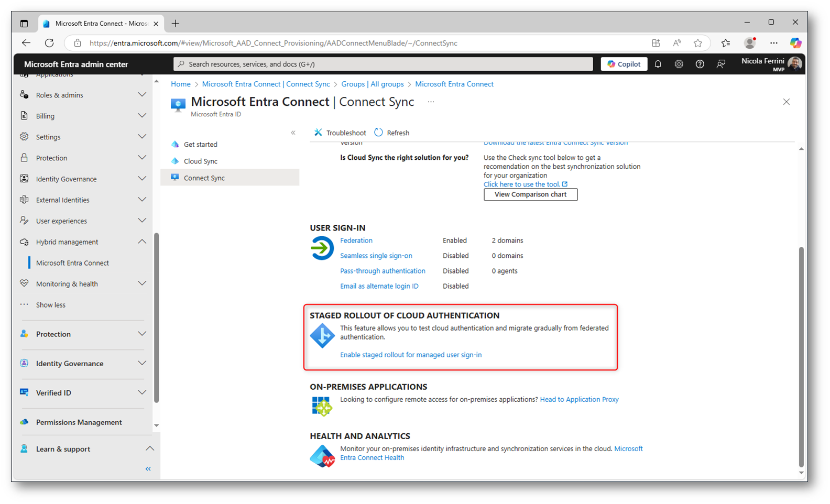Click the main content vertical scrollbar
Image resolution: width=830 pixels, height=504 pixels.
pyautogui.click(x=801, y=356)
